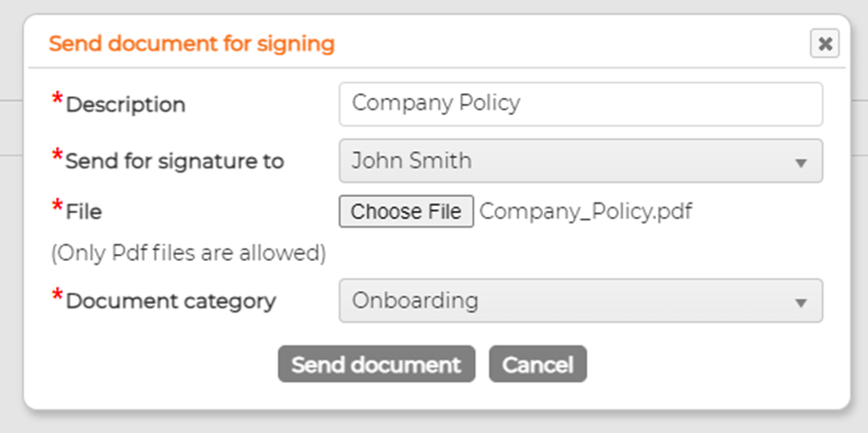Click the Only Pdf files are allowed note
Image resolution: width=868 pixels, height=433 pixels.
(188, 253)
